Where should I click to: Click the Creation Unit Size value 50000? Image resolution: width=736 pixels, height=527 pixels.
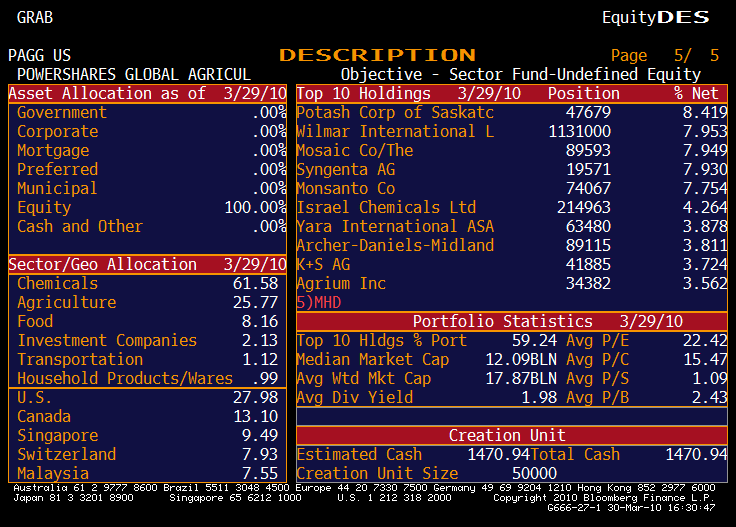click(x=534, y=473)
